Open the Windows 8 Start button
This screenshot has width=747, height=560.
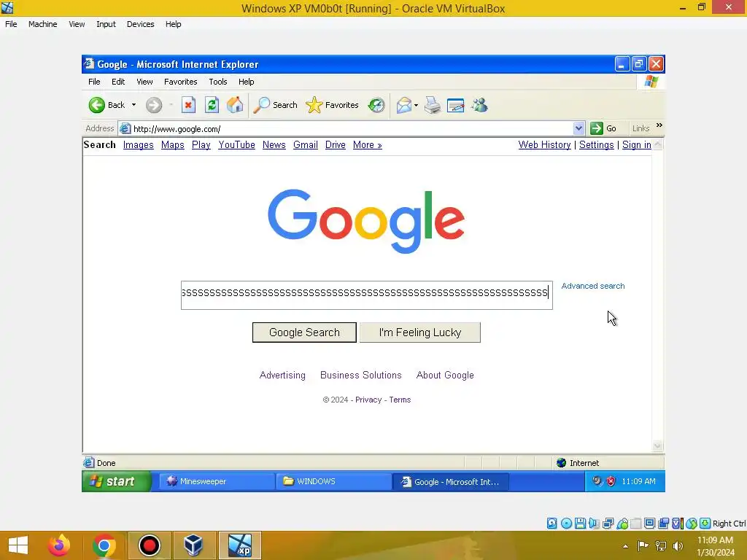(18, 545)
